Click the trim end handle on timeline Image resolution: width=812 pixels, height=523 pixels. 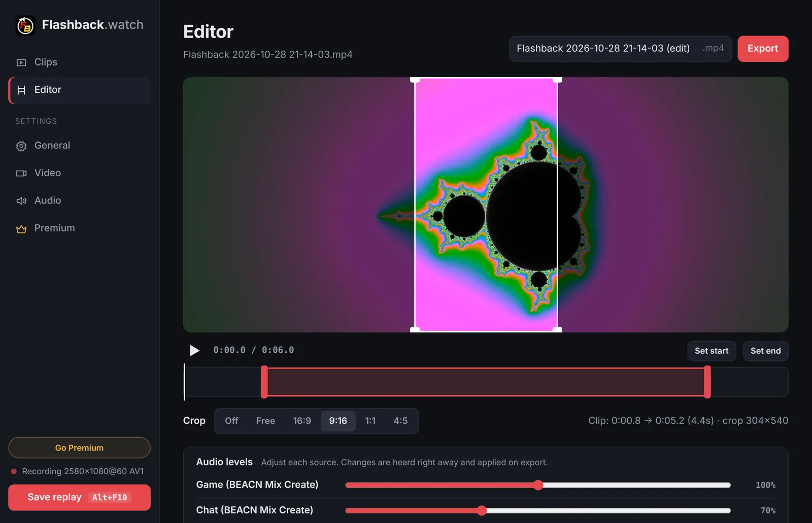coord(707,382)
